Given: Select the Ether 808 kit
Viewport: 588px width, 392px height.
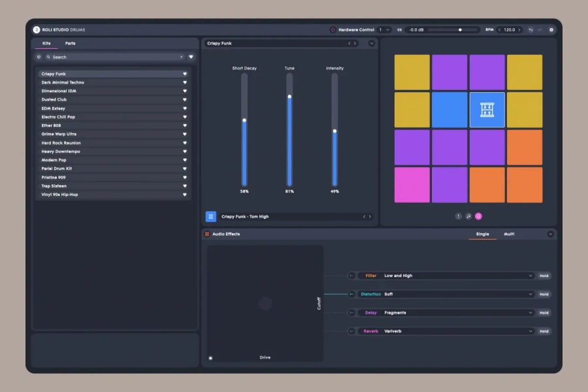Looking at the screenshot, I should [x=113, y=125].
